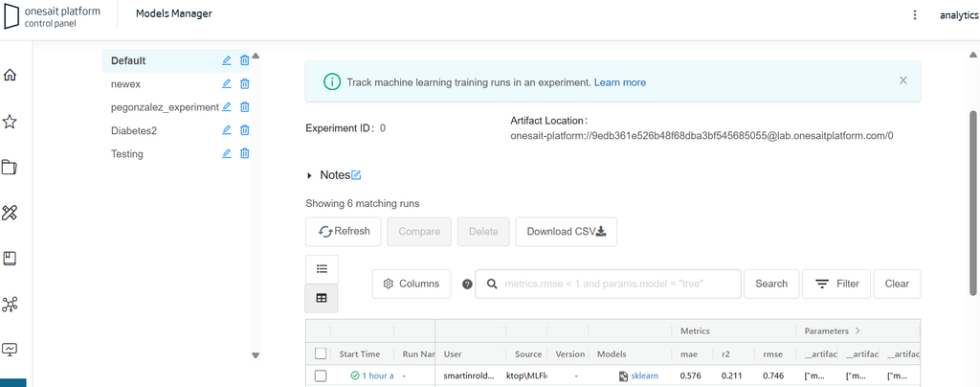Edit the Default experiment name

(x=227, y=60)
